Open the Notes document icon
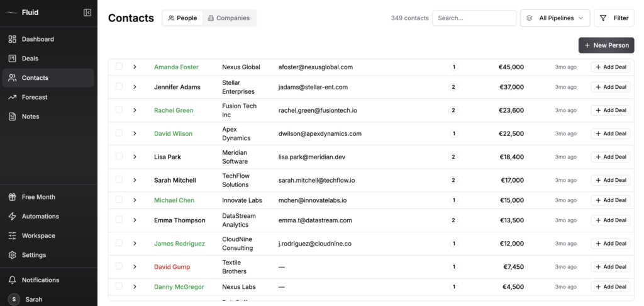Image resolution: width=644 pixels, height=306 pixels. click(12, 116)
